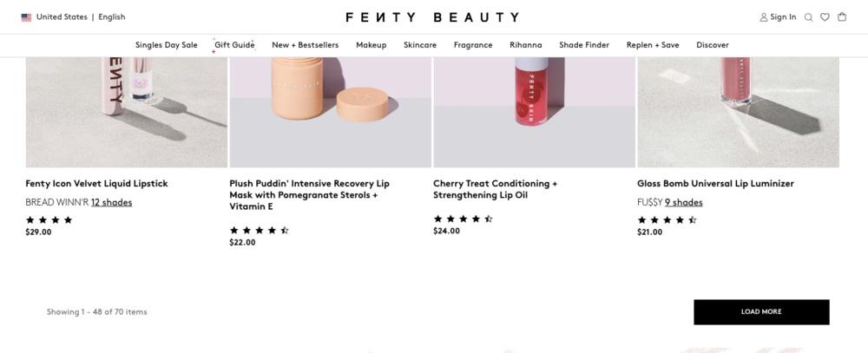Open the 12 shades link
The height and width of the screenshot is (353, 868).
(111, 203)
